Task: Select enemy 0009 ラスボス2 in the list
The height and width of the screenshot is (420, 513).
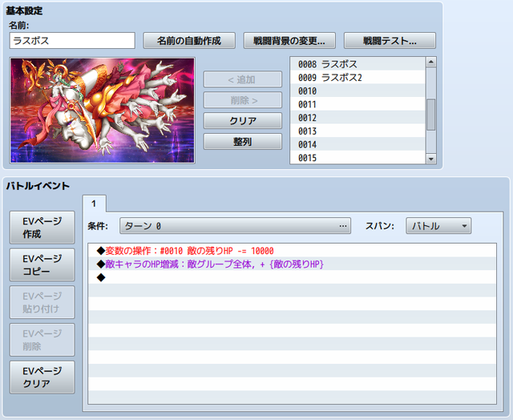Action: click(357, 78)
